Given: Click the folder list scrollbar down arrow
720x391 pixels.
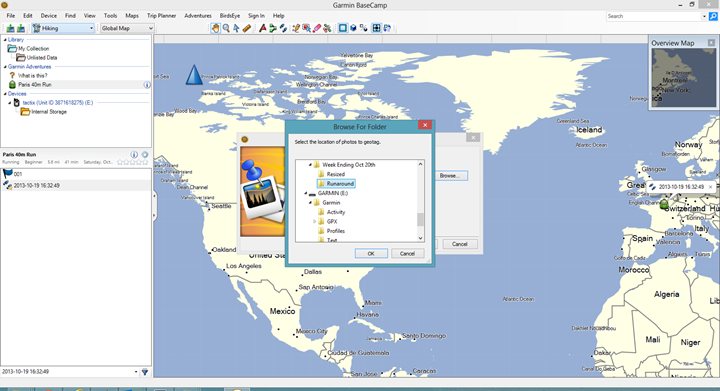Looking at the screenshot, I should 420,238.
